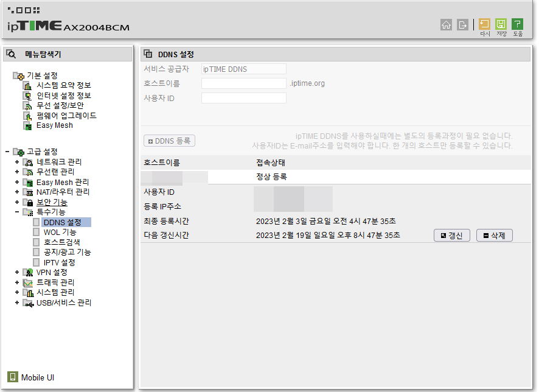Click the 다음 갱신시간 date value
The width and height of the screenshot is (539, 392).
(328, 235)
